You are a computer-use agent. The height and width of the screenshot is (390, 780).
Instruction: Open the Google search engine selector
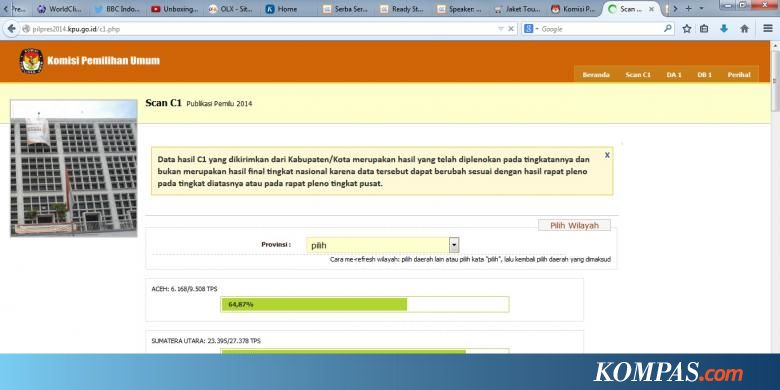tap(531, 29)
